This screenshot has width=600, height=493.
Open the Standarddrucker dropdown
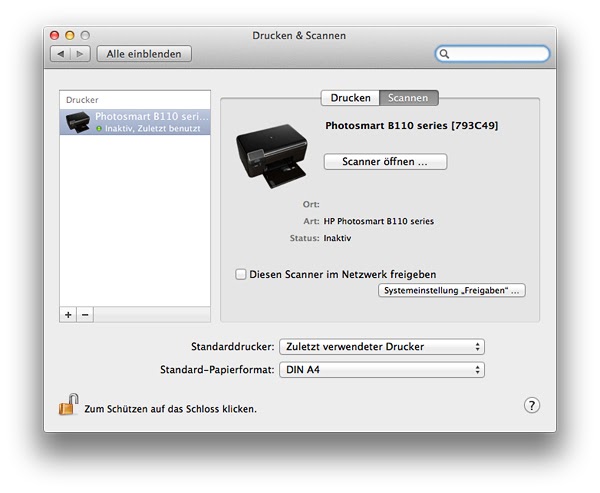pyautogui.click(x=382, y=347)
